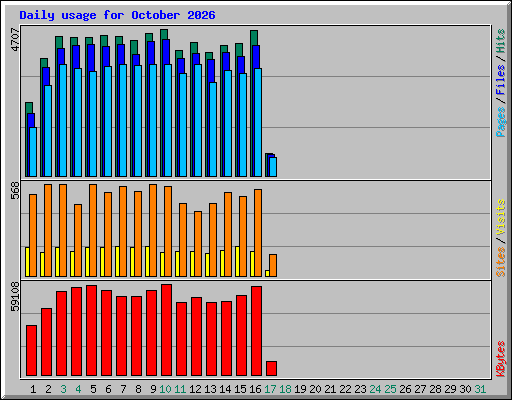This screenshot has width=512, height=400.
Task: Click the Pages legend label
Action: click(500, 122)
